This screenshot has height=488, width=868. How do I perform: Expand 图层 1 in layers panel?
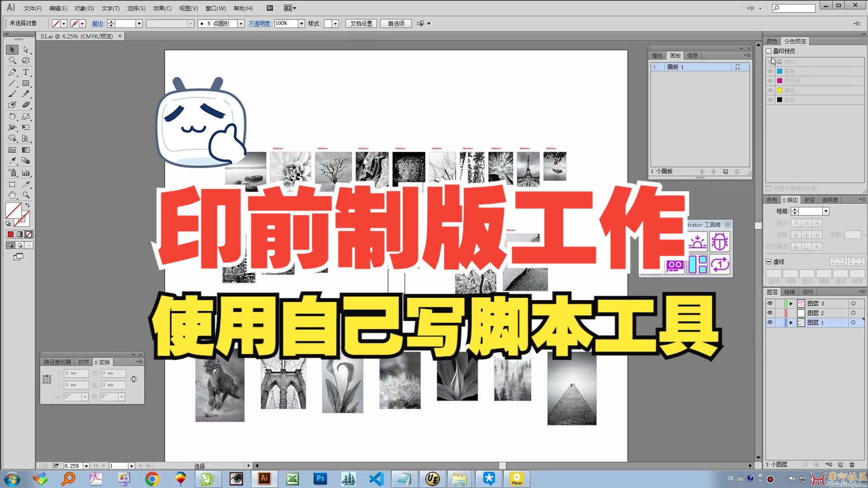coord(791,322)
